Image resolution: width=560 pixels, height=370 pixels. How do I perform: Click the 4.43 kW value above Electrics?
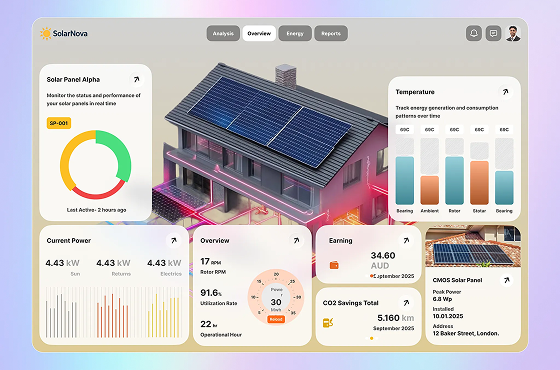coord(164,263)
